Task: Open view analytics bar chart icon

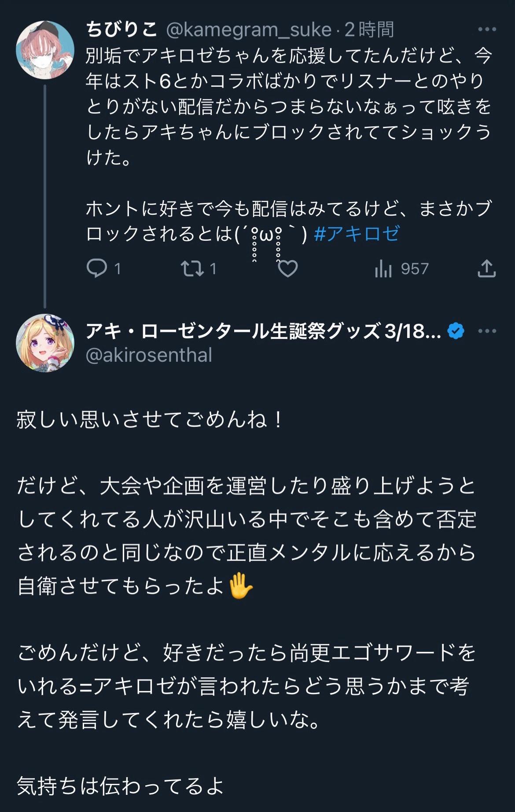Action: [x=383, y=268]
